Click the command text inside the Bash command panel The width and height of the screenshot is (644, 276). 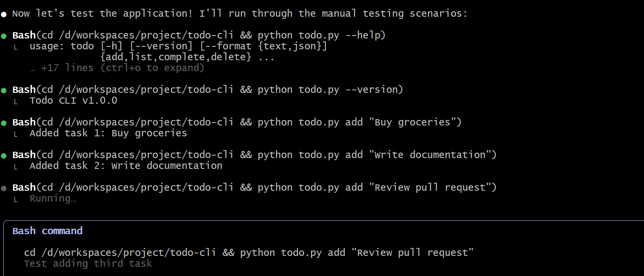[x=249, y=253]
